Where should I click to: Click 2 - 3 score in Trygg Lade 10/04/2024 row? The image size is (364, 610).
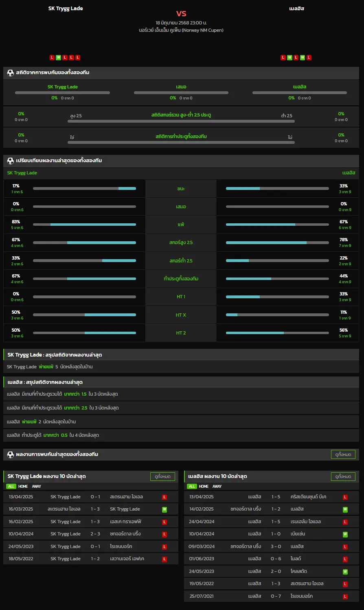tap(95, 534)
